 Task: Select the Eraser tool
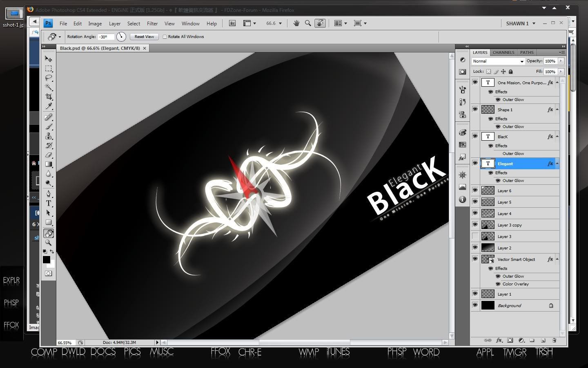49,155
